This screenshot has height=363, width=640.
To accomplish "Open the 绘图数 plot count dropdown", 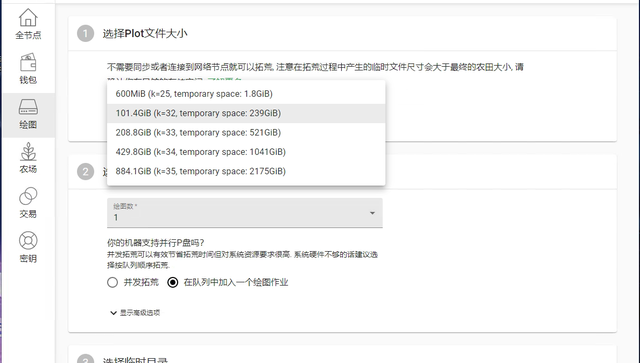I will click(x=245, y=213).
